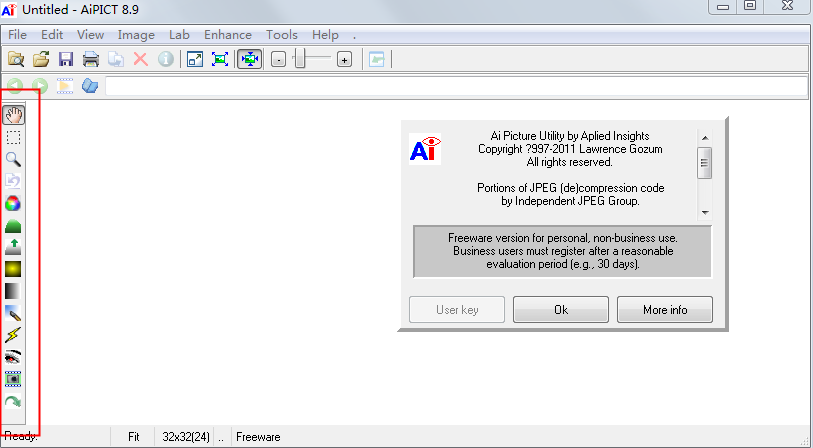Open the Lab menu
This screenshot has height=448, width=813.
point(179,35)
